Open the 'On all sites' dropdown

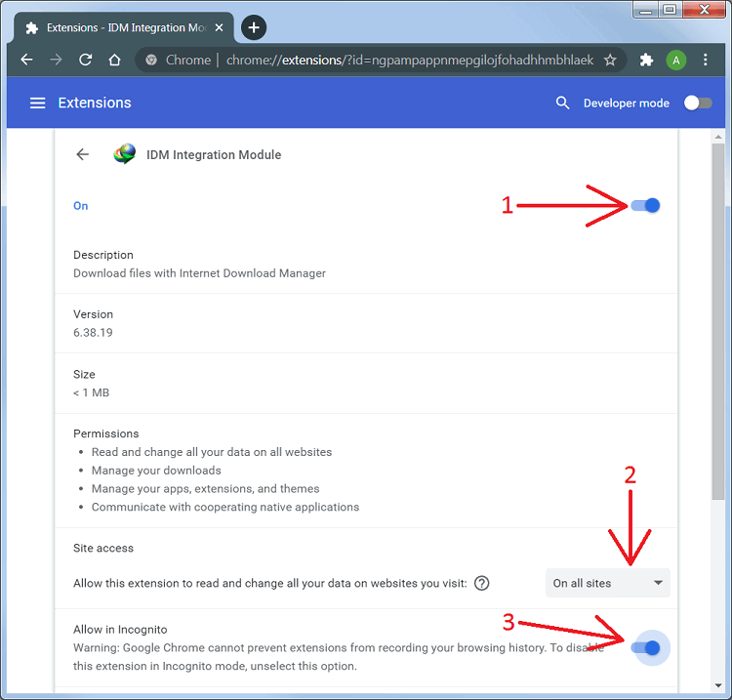click(608, 583)
